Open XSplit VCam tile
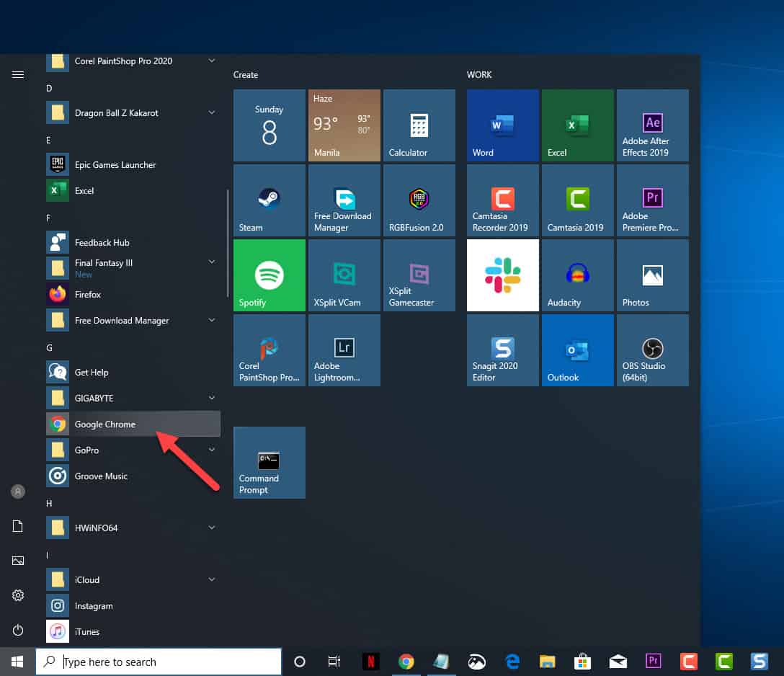 click(344, 275)
